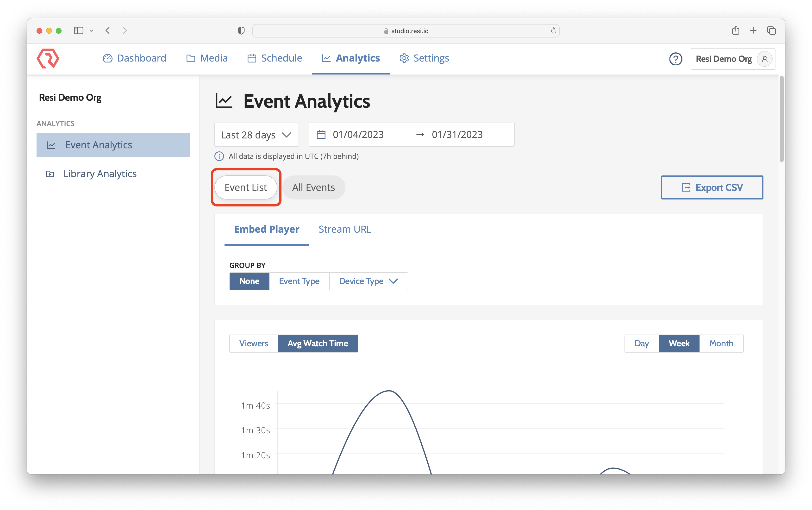The image size is (812, 510).
Task: Open the Resi Demo Org account menu
Action: click(733, 59)
